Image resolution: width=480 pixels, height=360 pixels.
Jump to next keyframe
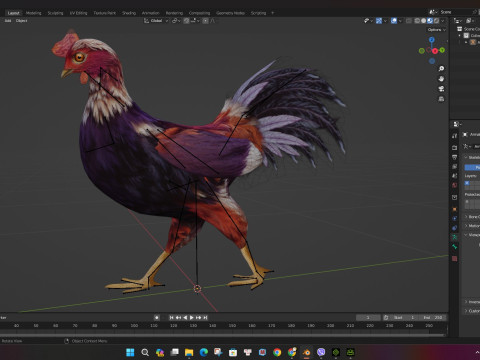coord(199,318)
